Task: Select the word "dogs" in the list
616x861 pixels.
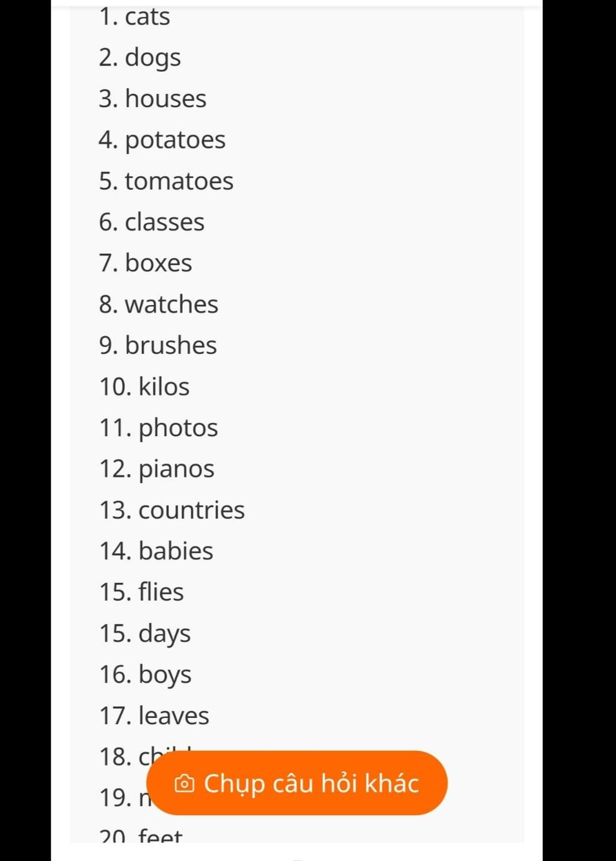Action: (153, 58)
